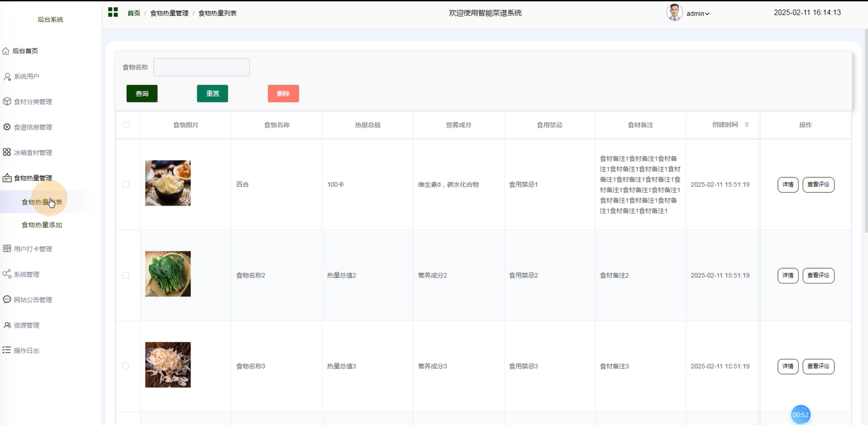The width and height of the screenshot is (868, 425).
Task: Click the 系统管理 share icon
Action: click(7, 274)
